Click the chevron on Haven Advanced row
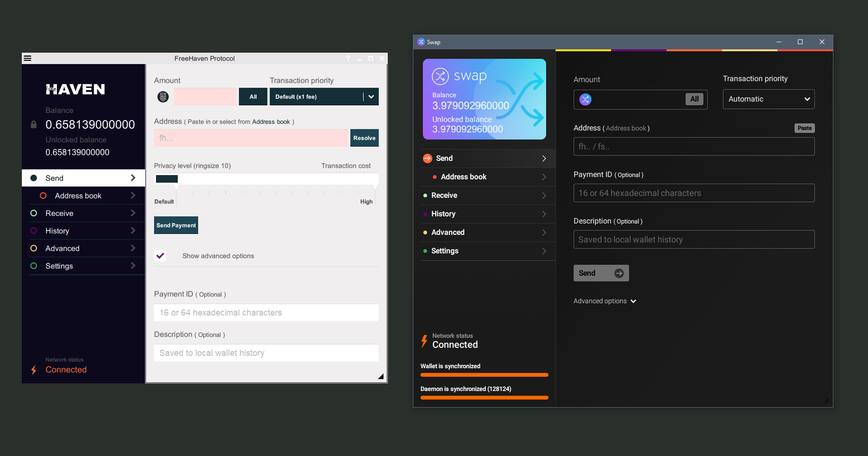The height and width of the screenshot is (456, 868). tap(133, 248)
